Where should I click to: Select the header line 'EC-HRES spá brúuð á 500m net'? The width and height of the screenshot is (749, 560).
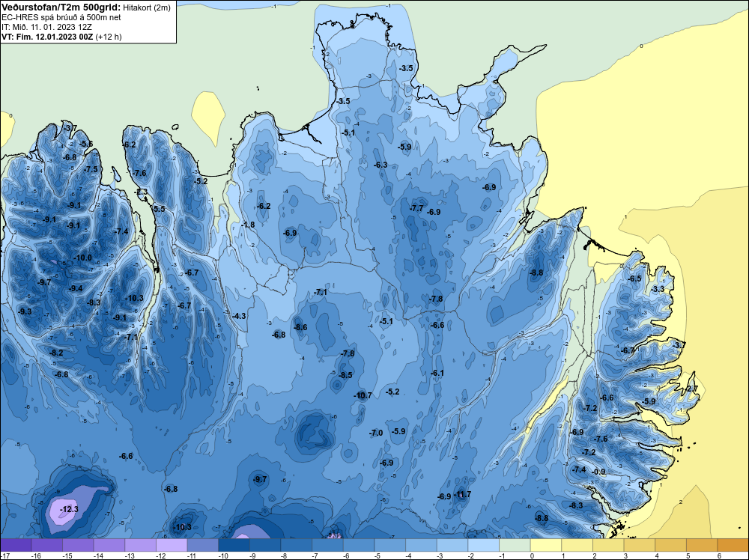[61, 17]
